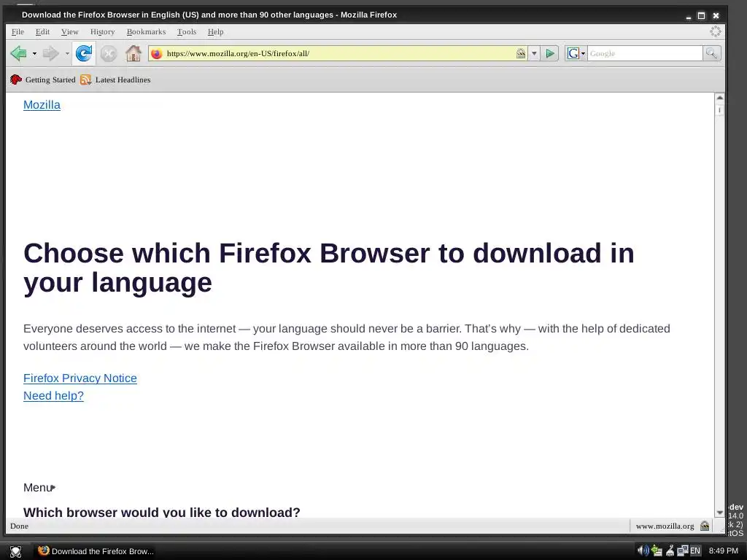Click the Forward arrow button

50,53
